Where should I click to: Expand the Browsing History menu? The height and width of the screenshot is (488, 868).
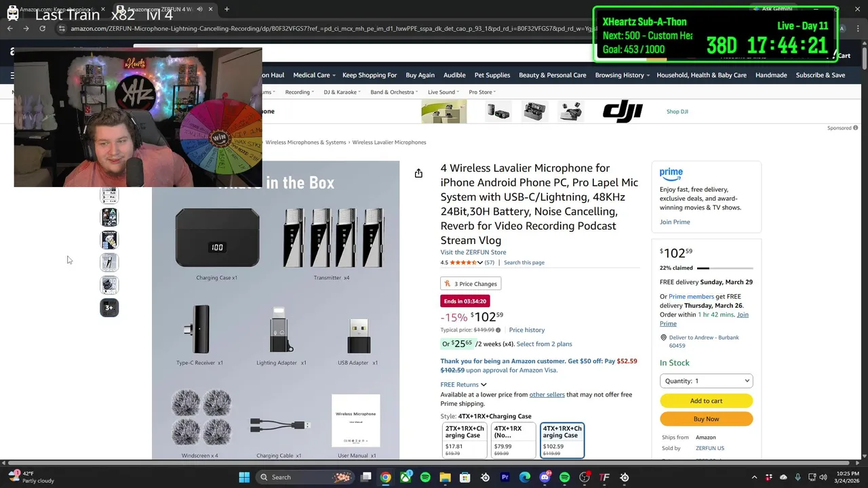click(622, 75)
